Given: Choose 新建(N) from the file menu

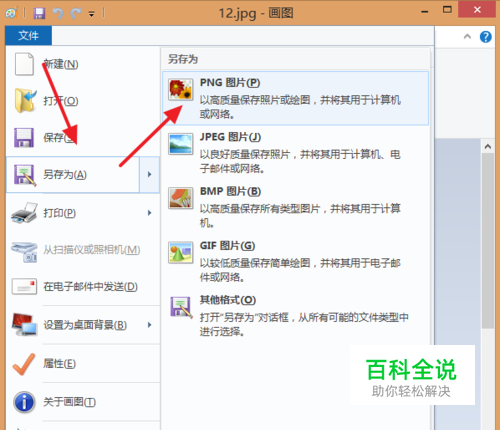Looking at the screenshot, I should pyautogui.click(x=83, y=64).
